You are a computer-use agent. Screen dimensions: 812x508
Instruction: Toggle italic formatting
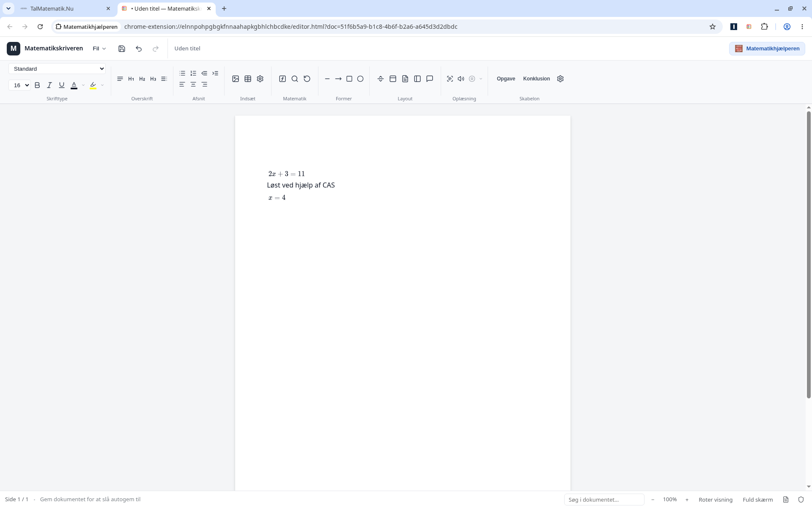click(x=49, y=85)
